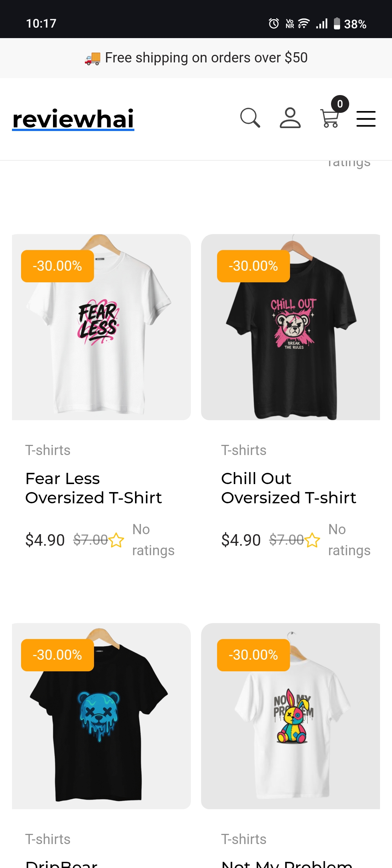Click the free shipping announcement banner
The width and height of the screenshot is (392, 868).
196,57
